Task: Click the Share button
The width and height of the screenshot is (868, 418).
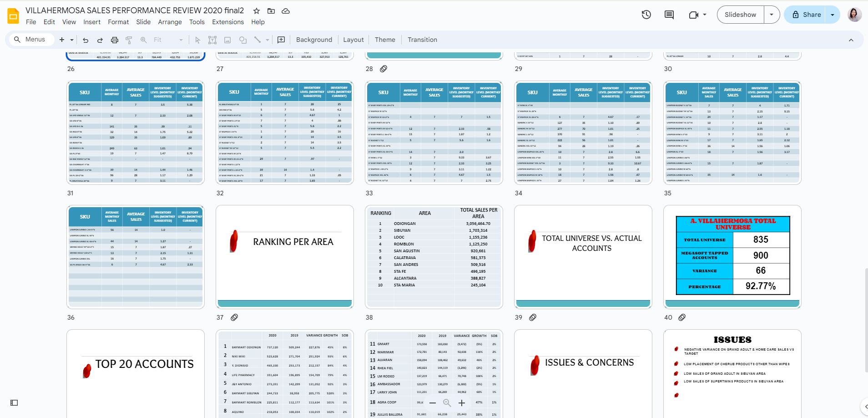Action: [807, 15]
